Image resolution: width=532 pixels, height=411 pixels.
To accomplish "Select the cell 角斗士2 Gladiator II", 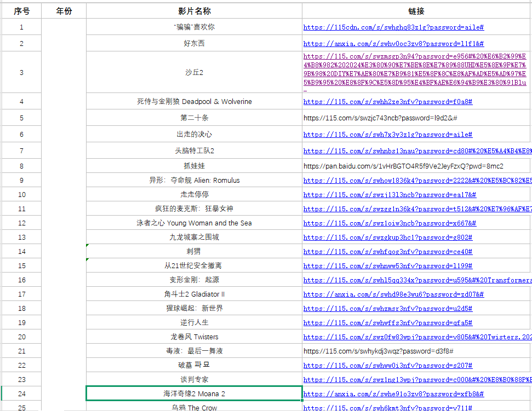I will pos(194,294).
